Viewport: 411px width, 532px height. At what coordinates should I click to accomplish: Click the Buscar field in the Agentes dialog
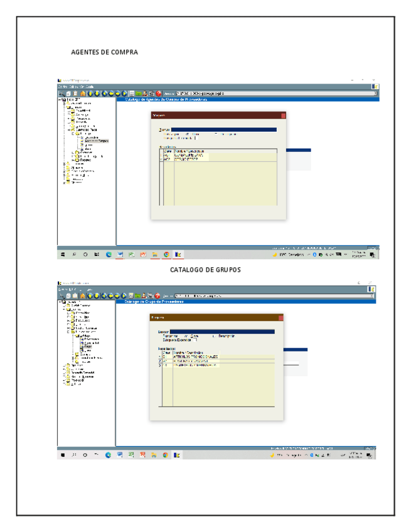click(x=223, y=129)
